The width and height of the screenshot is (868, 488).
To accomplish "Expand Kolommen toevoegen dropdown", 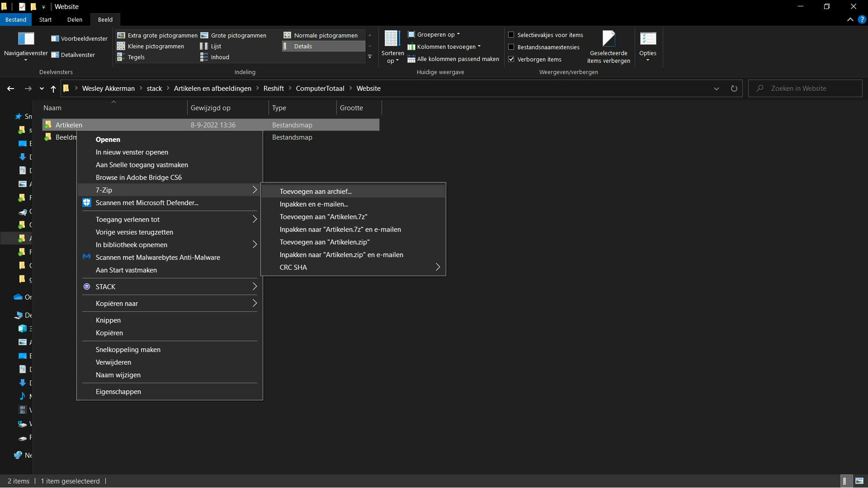I will [445, 47].
